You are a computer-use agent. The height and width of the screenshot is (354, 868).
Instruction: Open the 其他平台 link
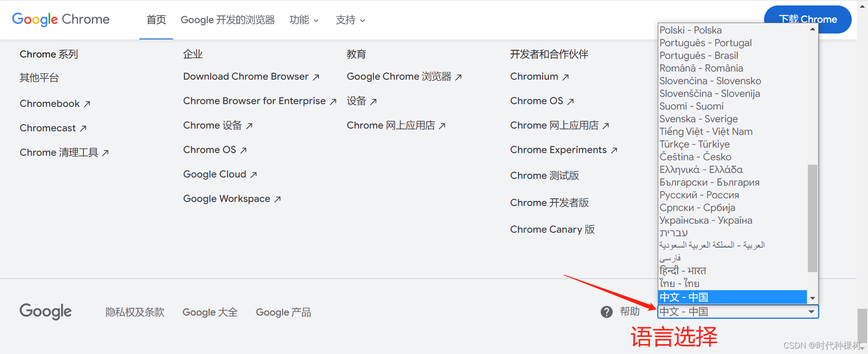(x=39, y=78)
